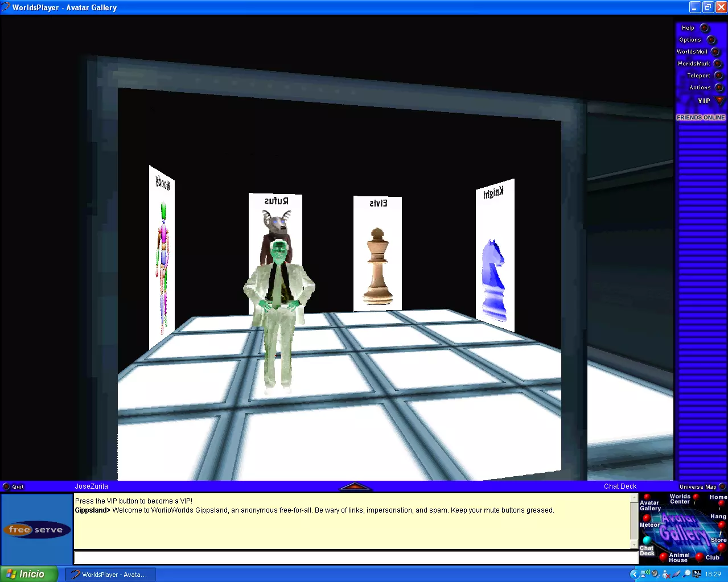Click the network connection tray icon
728x582 pixels.
[x=644, y=574]
